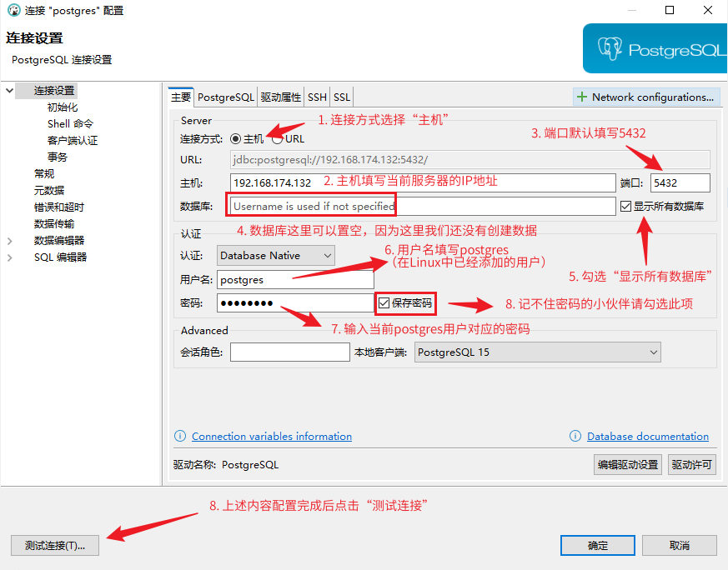Viewport: 728px width, 570px height.
Task: Click the green plus Network configurations icon
Action: 581,97
